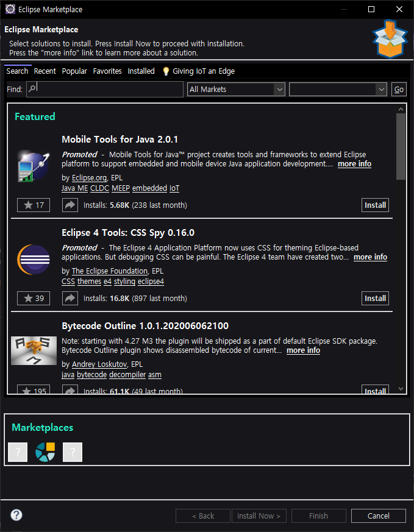Click the themes tag
This screenshot has height=532, width=414.
pyautogui.click(x=89, y=282)
